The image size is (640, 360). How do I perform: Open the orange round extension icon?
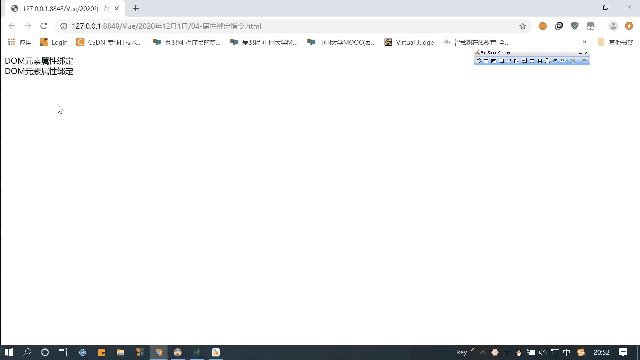542,26
